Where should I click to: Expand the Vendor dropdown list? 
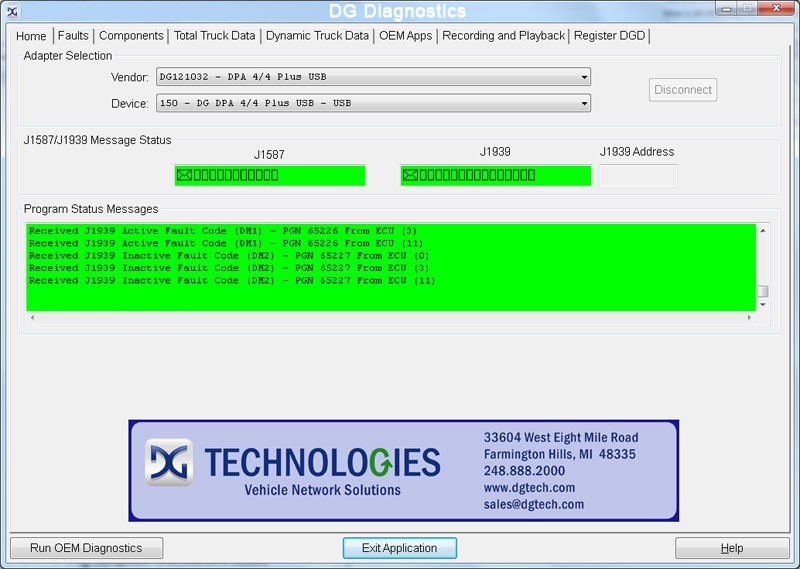click(x=584, y=77)
